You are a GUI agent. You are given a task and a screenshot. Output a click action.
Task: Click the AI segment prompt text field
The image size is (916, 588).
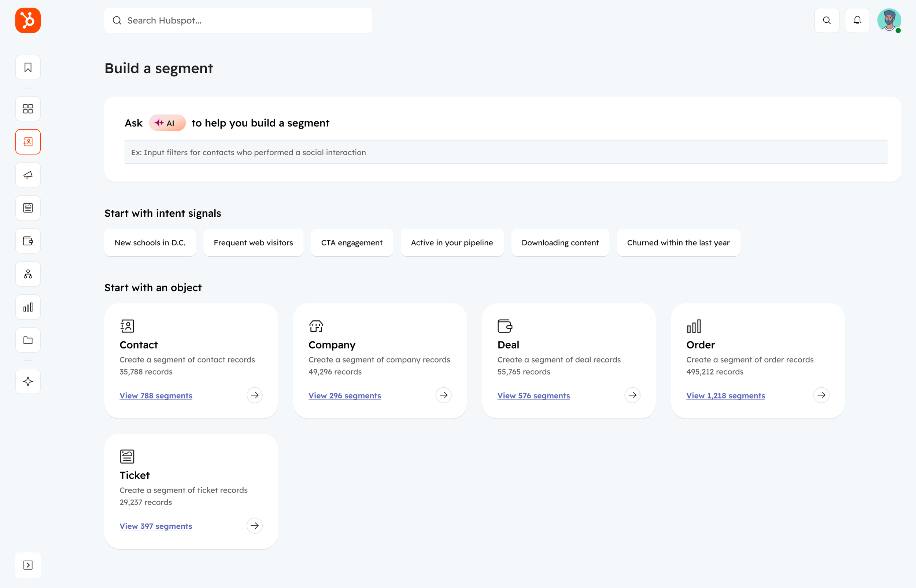[505, 152]
